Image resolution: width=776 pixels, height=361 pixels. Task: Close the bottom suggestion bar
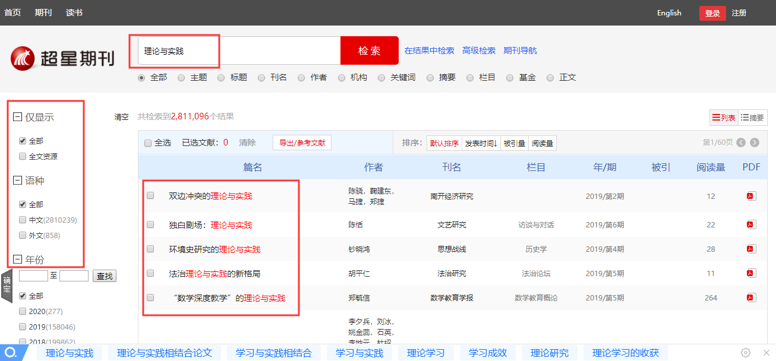(x=766, y=353)
